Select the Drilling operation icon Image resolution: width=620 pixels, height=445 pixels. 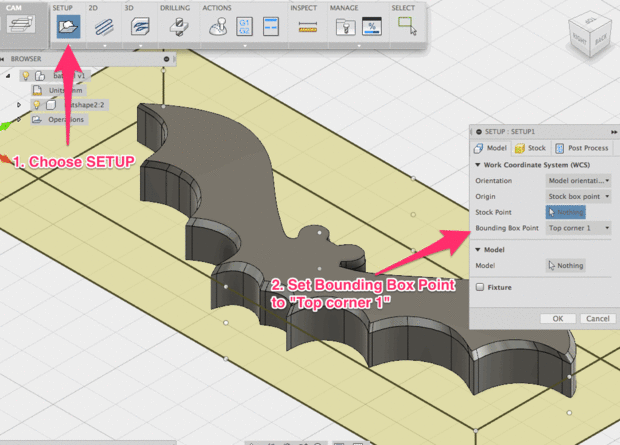[x=178, y=28]
